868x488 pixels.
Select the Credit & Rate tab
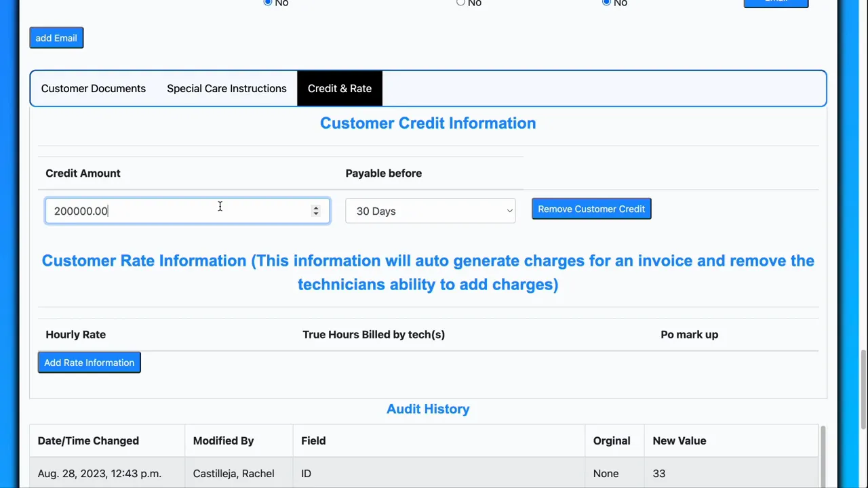click(x=339, y=88)
